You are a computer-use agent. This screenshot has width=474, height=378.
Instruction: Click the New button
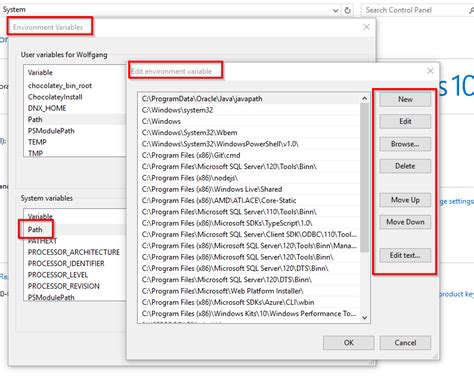(x=405, y=99)
